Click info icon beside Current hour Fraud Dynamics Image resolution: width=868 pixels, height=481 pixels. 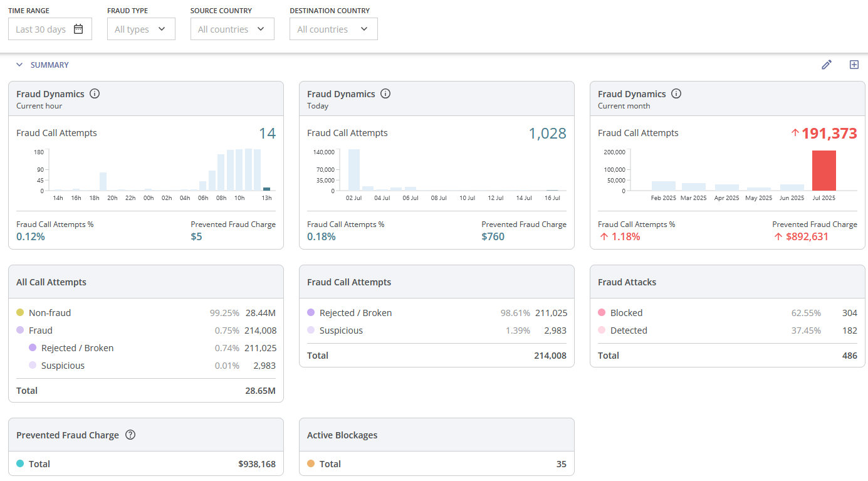pyautogui.click(x=95, y=94)
